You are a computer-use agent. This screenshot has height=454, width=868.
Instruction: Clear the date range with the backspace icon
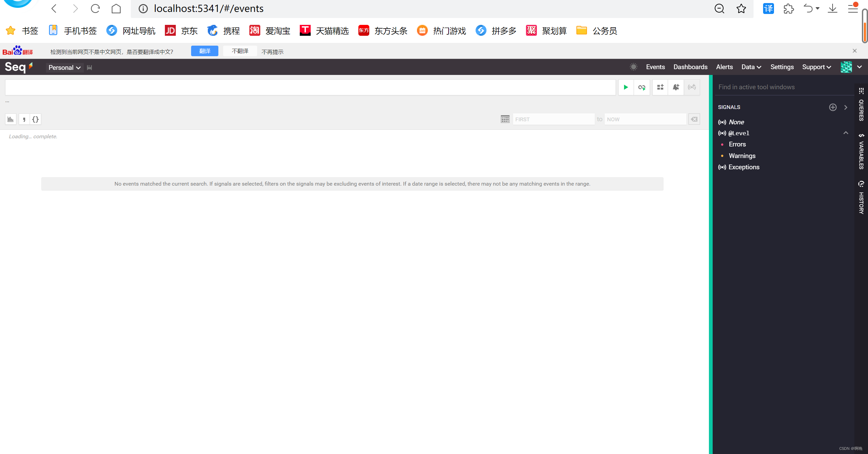694,119
